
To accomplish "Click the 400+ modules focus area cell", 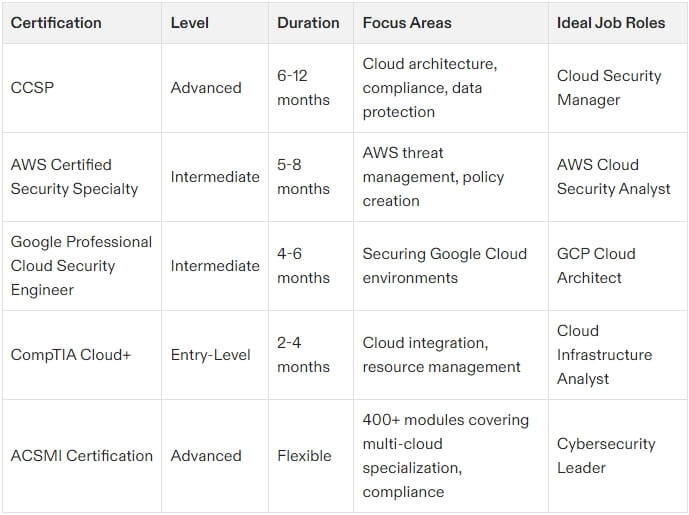I will [x=445, y=456].
